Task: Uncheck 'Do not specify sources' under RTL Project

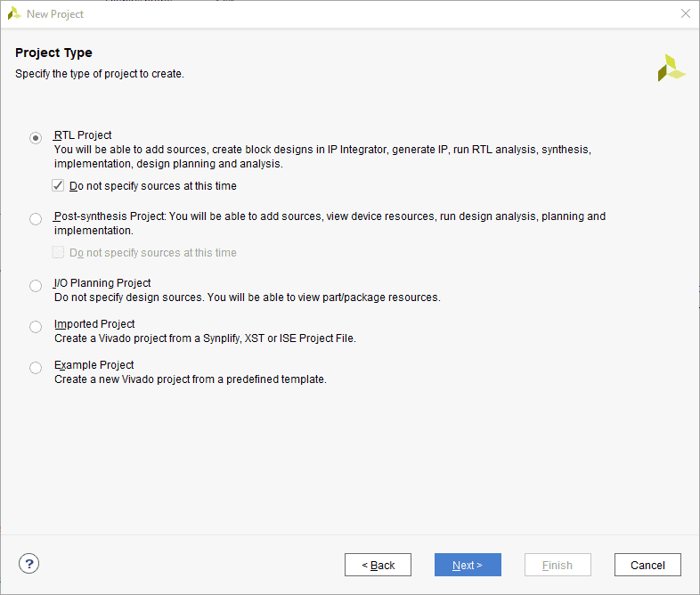Action: 59,186
